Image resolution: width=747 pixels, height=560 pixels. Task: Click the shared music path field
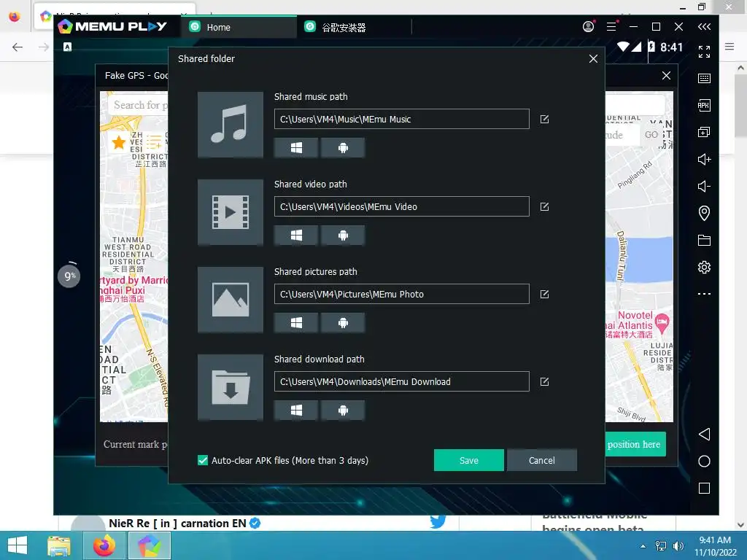coord(402,119)
